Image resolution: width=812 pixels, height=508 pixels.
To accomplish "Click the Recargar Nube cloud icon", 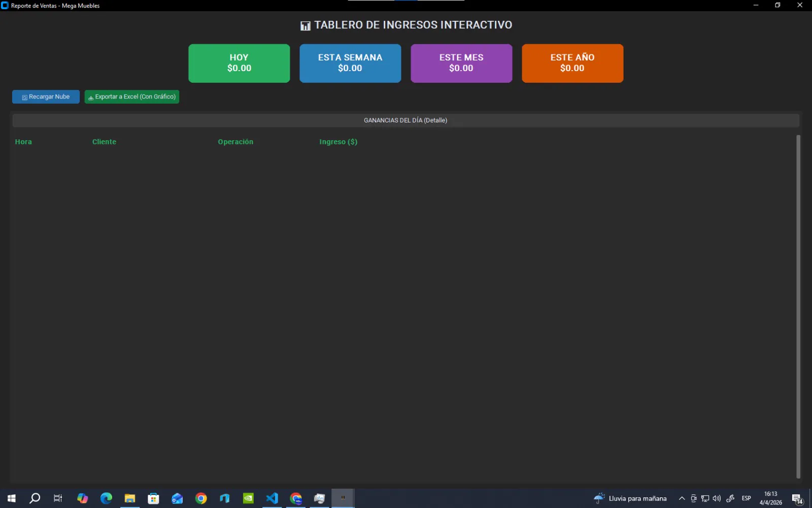I will (x=24, y=97).
